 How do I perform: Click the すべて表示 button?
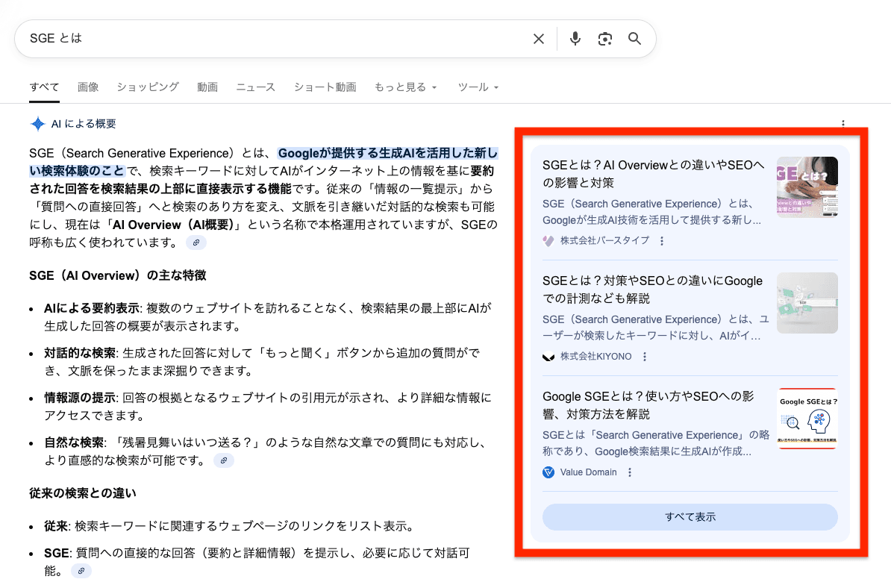690,516
